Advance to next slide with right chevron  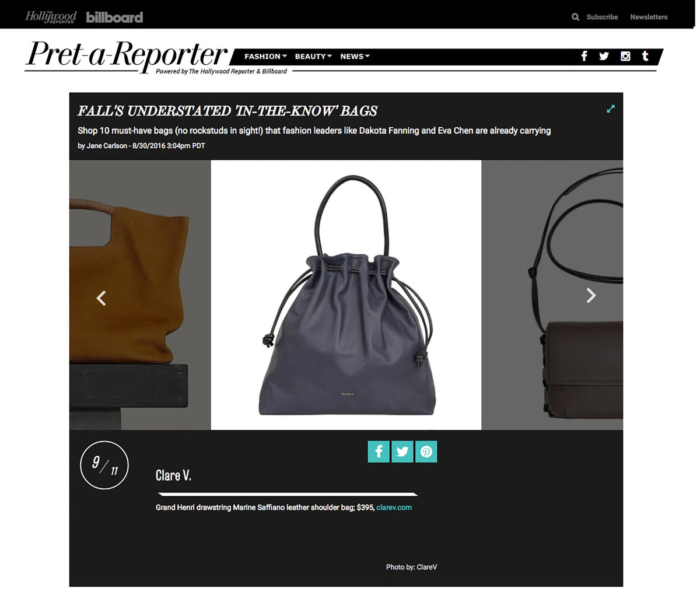click(x=591, y=296)
